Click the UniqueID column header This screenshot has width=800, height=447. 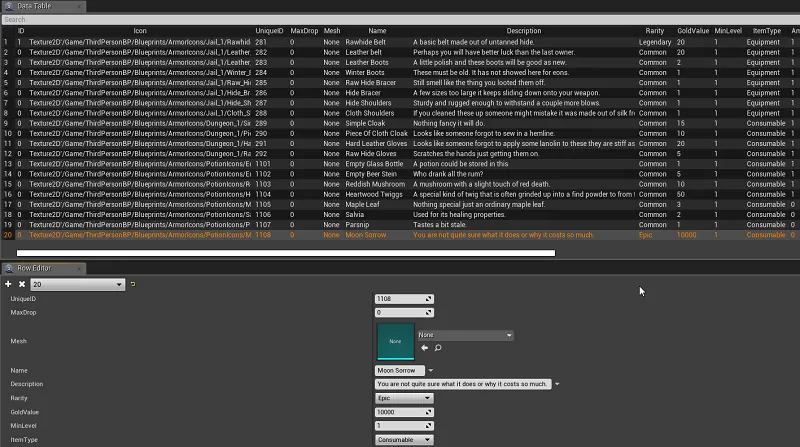click(269, 31)
